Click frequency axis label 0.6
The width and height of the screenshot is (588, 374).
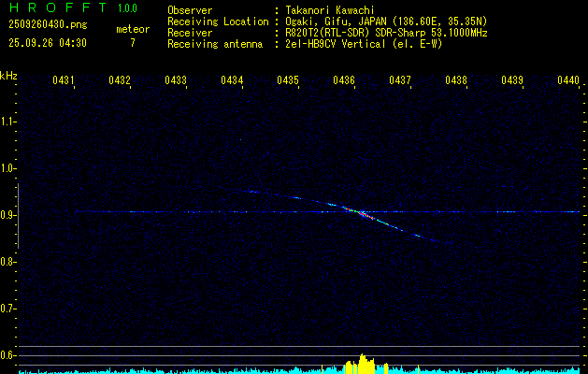tap(7, 355)
